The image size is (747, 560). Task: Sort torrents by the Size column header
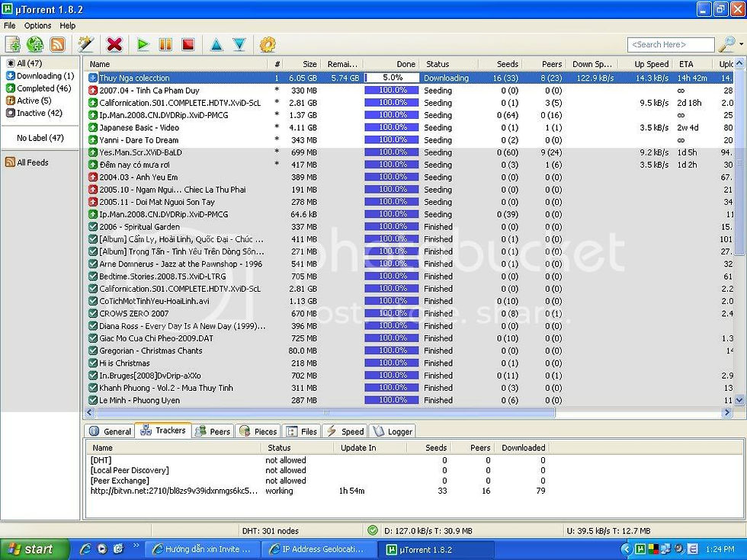[303, 64]
